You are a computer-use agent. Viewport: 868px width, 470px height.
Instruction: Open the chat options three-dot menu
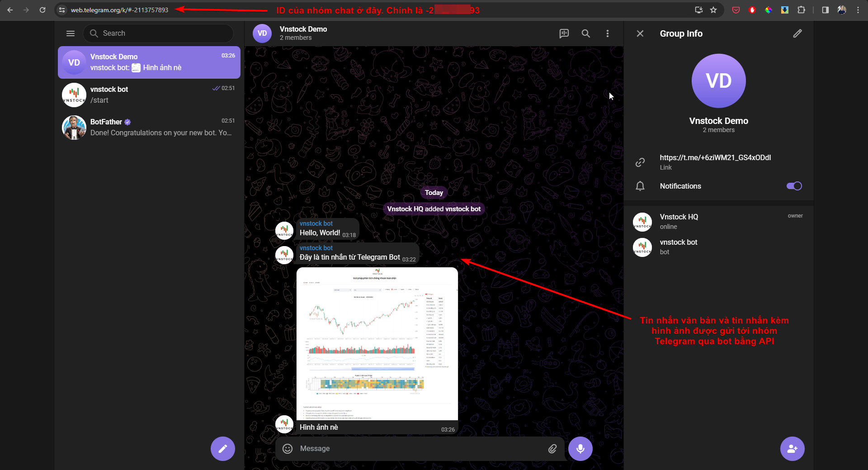pyautogui.click(x=608, y=33)
